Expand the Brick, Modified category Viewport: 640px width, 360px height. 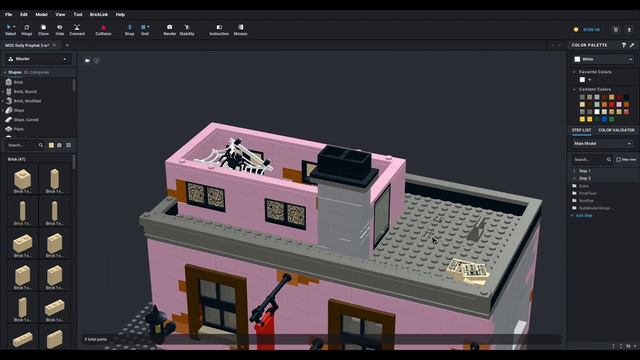[x=3, y=101]
